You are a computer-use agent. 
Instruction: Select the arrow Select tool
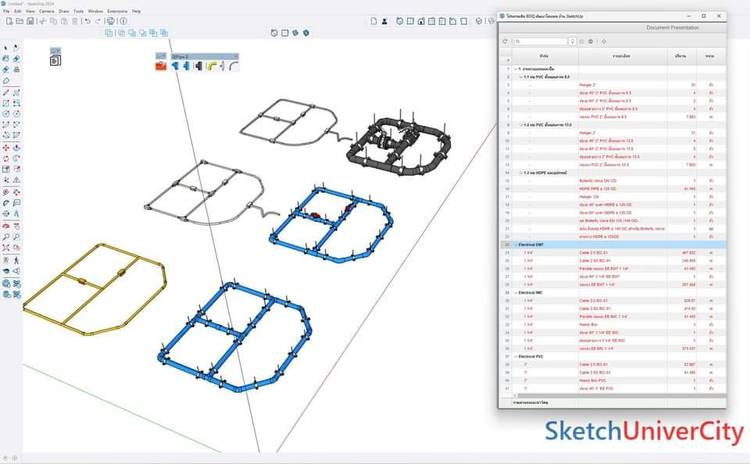click(6, 48)
